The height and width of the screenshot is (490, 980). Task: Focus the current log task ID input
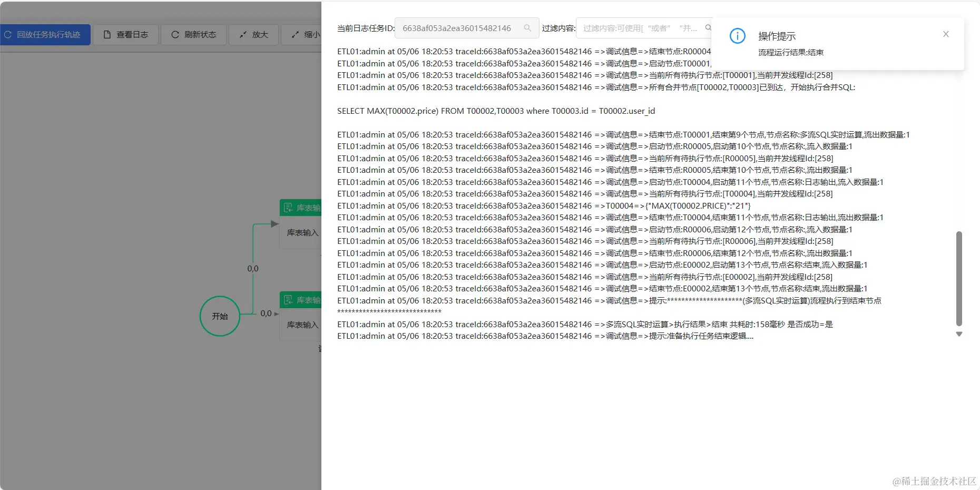point(467,28)
